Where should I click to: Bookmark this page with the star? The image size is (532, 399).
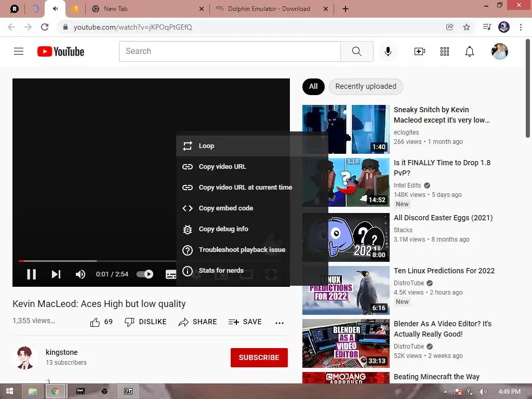467,27
